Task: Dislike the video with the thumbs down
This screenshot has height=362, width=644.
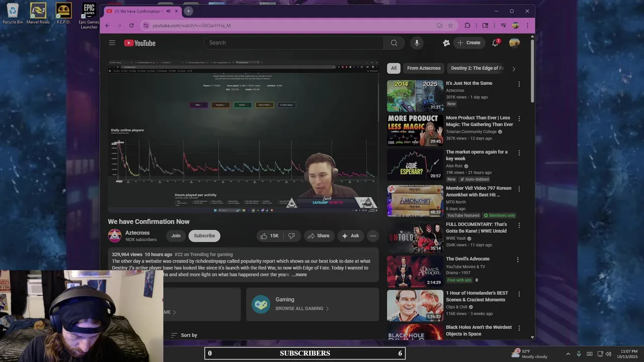Action: pos(292,236)
